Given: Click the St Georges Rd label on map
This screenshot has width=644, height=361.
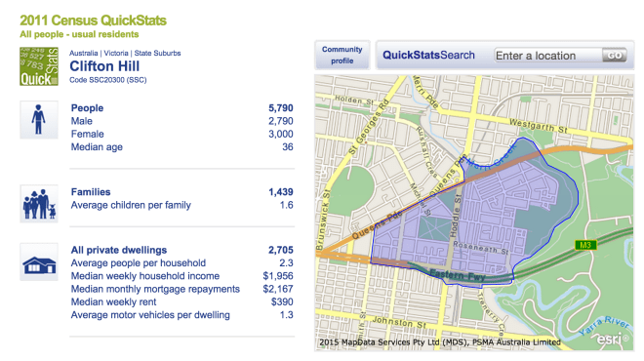Looking at the screenshot, I should pyautogui.click(x=369, y=127).
